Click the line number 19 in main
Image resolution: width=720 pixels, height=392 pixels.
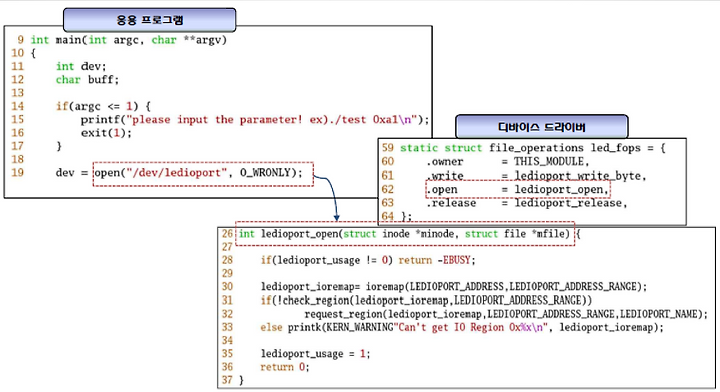17,173
